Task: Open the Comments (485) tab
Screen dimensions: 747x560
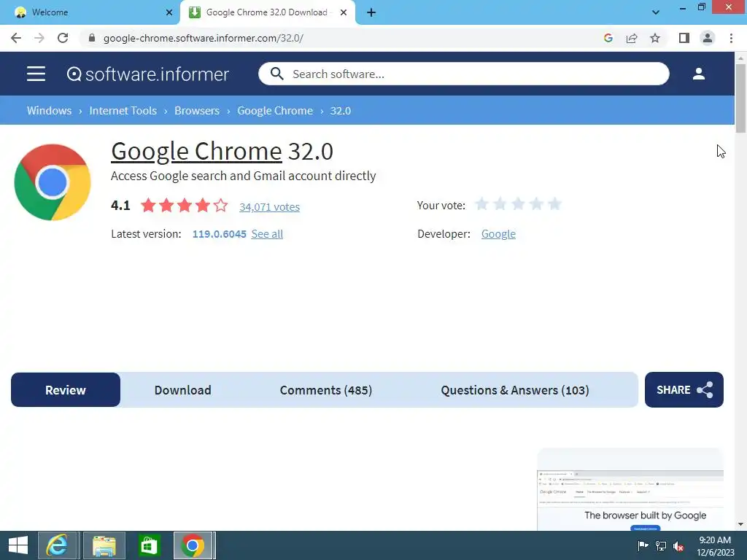Action: click(326, 390)
